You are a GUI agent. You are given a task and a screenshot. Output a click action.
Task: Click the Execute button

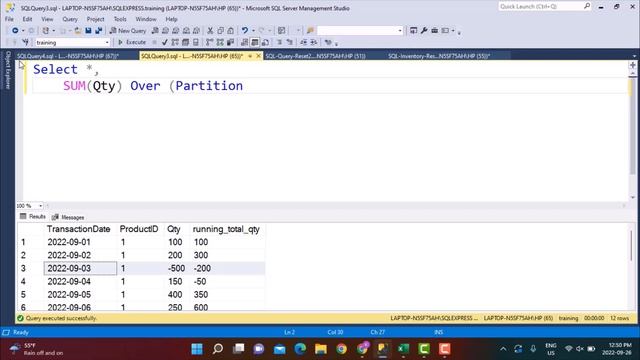(132, 42)
